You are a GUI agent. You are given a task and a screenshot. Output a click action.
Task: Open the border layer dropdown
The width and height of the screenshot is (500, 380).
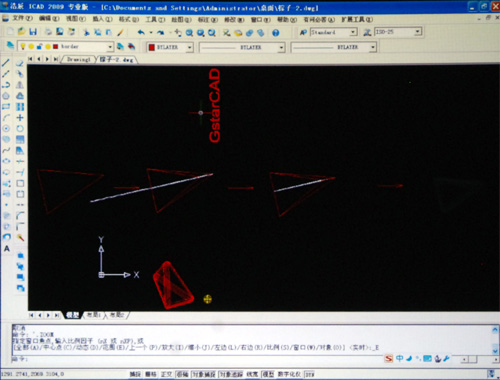66,47
